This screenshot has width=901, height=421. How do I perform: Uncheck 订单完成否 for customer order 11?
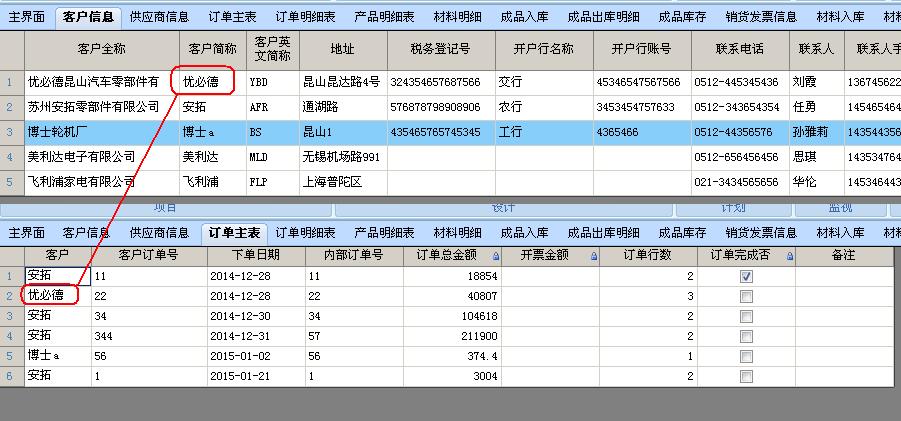[x=746, y=275]
